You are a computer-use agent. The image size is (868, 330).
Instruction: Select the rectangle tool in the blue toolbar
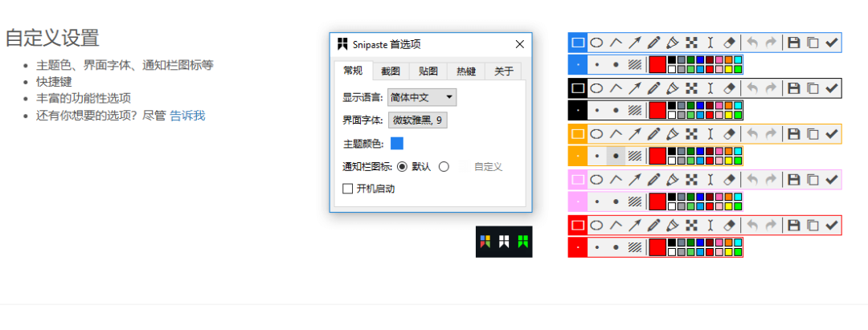click(x=578, y=43)
